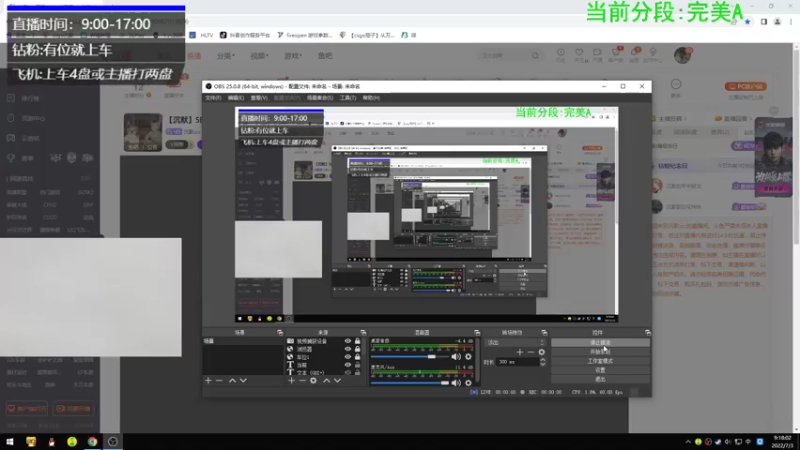
Task: Toggle visibility of video capture device source
Action: point(347,341)
